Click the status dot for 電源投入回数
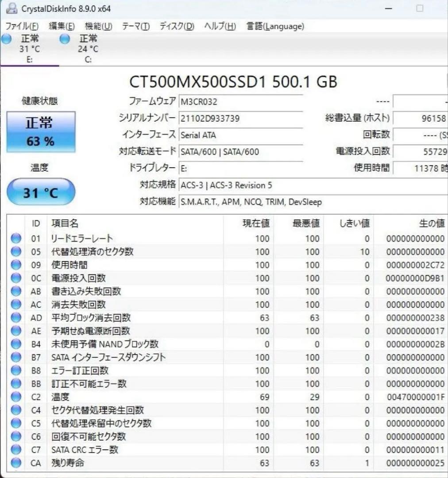The image size is (448, 478). [15, 278]
